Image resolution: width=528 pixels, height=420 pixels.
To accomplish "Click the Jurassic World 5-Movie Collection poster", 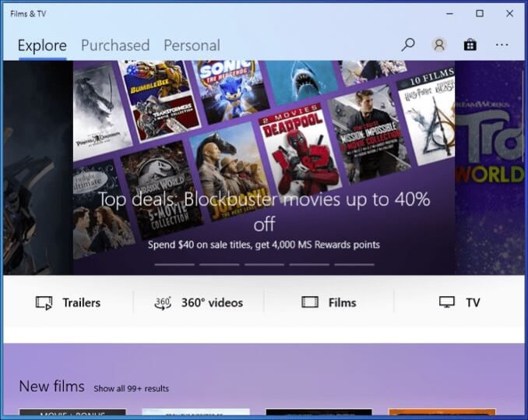I will click(162, 190).
